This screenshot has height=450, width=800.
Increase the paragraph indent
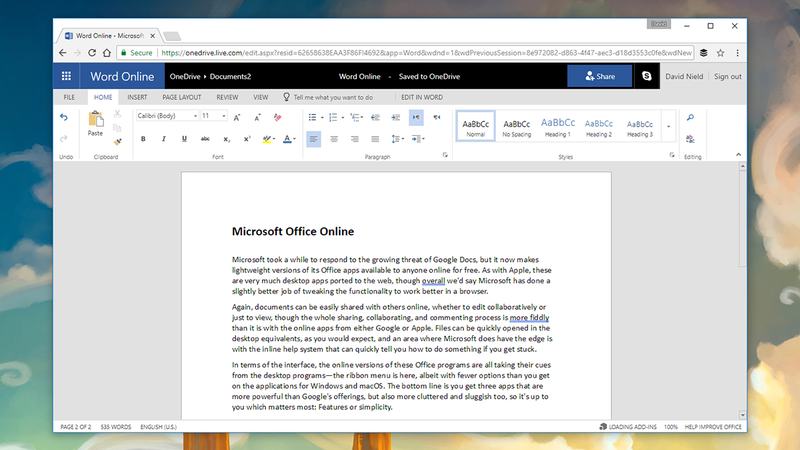point(395,117)
